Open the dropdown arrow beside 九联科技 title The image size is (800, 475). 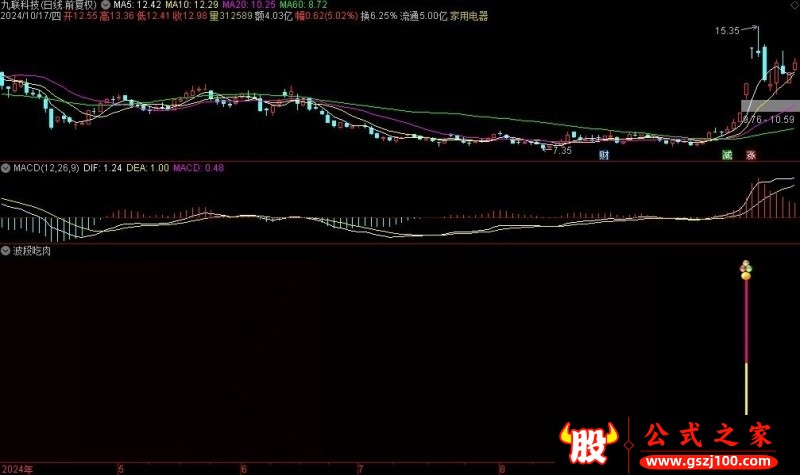point(105,5)
